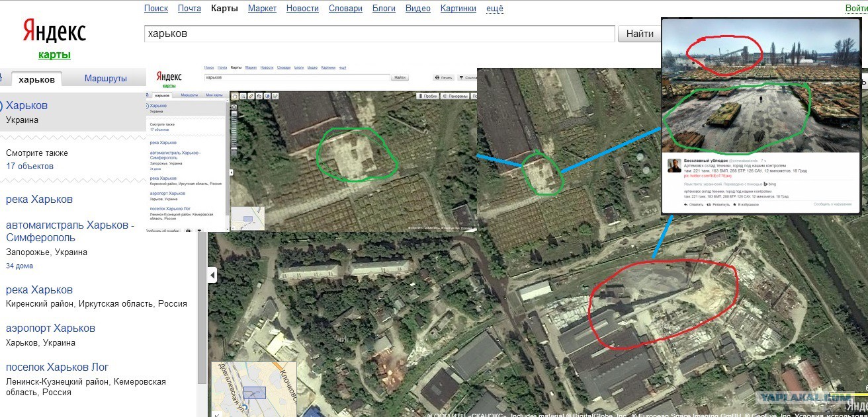Click the Бесславный ублюдок tweet author name
The height and width of the screenshot is (417, 868).
click(705, 161)
